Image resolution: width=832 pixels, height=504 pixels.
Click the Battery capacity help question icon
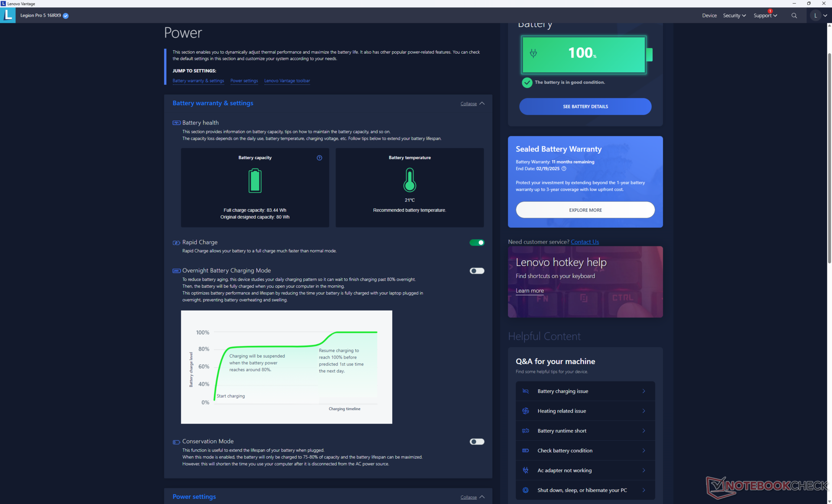319,158
